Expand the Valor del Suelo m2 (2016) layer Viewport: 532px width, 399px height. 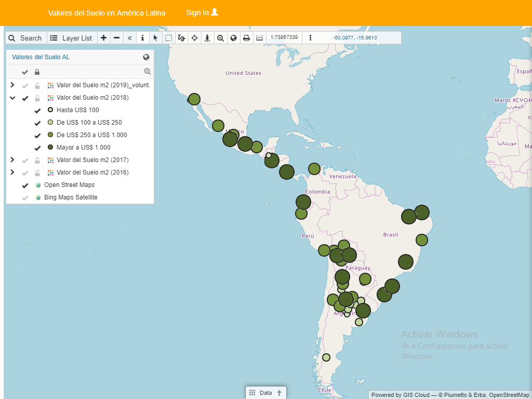pyautogui.click(x=12, y=172)
